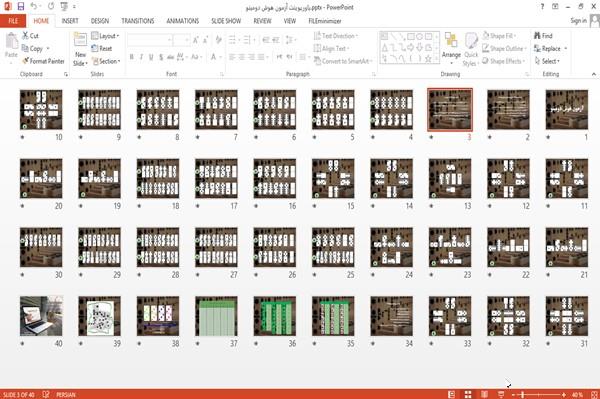Click the 40% zoom level button
Screen dimensions: 600x399
(577, 394)
